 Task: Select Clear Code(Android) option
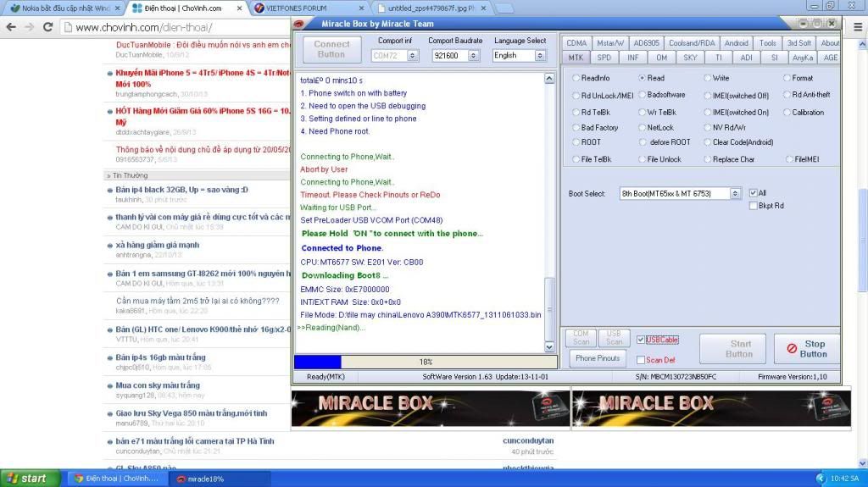coord(708,142)
